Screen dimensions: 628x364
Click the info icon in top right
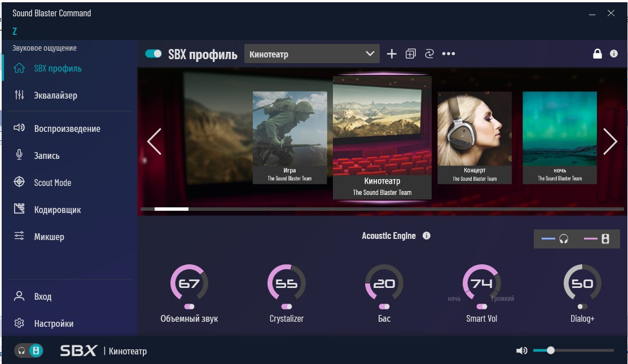pyautogui.click(x=613, y=54)
